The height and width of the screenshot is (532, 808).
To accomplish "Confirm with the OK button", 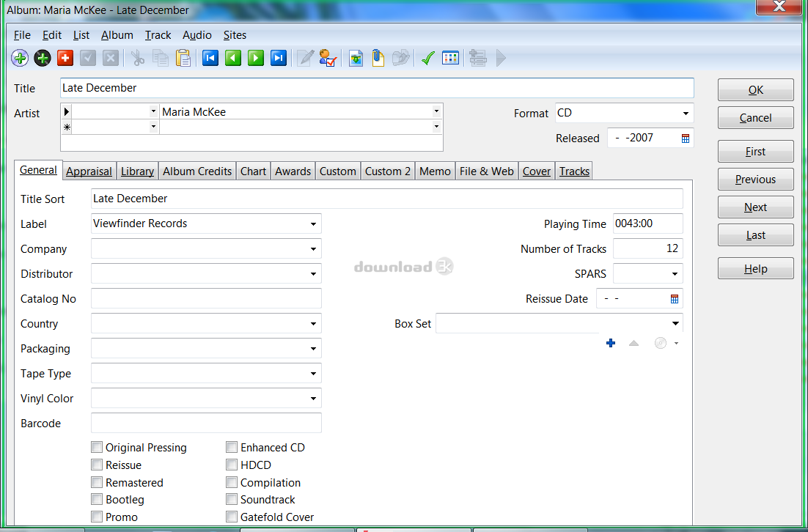I will pos(755,90).
